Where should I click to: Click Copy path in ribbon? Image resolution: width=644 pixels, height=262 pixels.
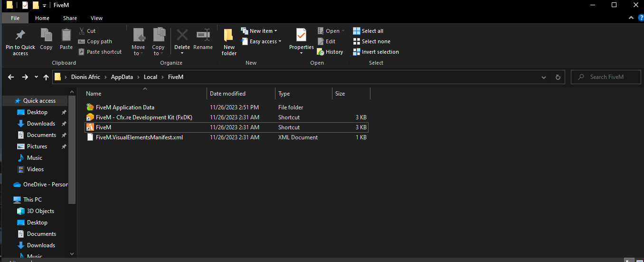(x=95, y=41)
